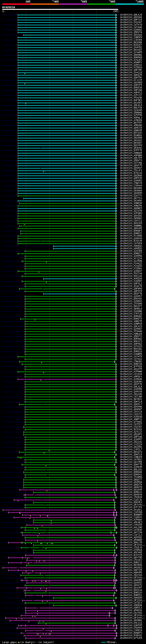Image resolution: width=146 pixels, height=644 pixels.
Task: Click the UniRef100_O24389 label
Action: point(131,251)
